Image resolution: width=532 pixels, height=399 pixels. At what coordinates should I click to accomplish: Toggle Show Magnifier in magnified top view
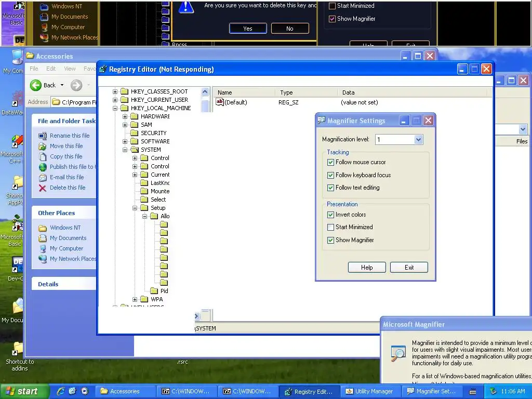pos(332,19)
